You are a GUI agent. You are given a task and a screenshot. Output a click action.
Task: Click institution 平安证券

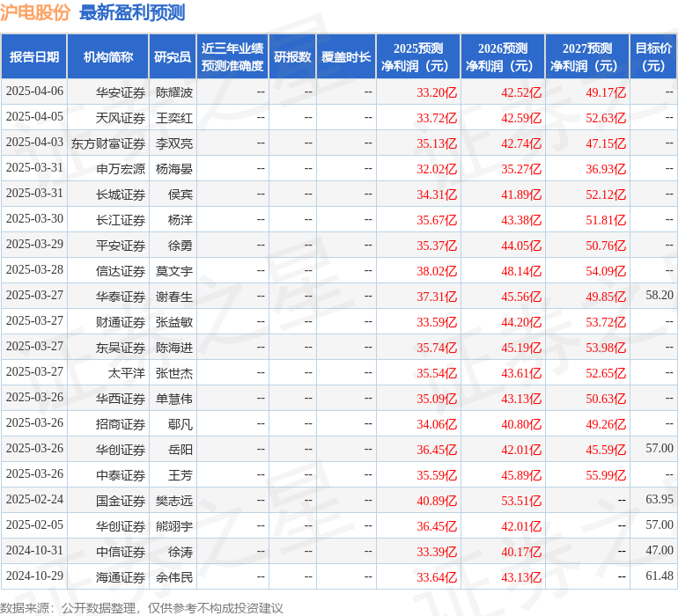coord(121,246)
